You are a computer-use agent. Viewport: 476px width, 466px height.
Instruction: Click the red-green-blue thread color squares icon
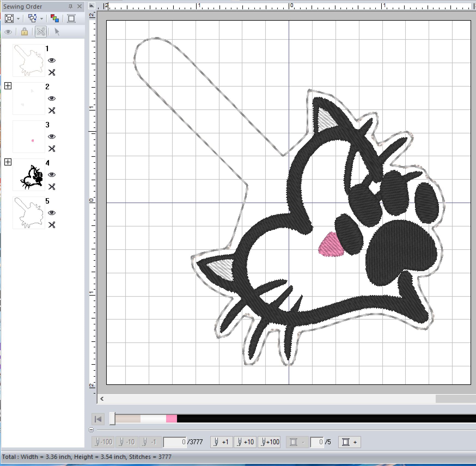55,19
